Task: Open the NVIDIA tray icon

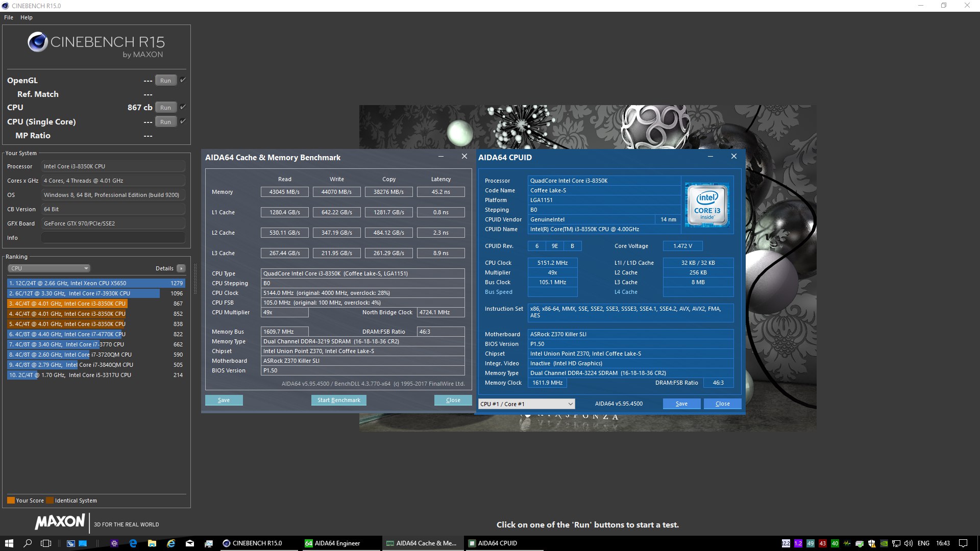Action: click(884, 543)
